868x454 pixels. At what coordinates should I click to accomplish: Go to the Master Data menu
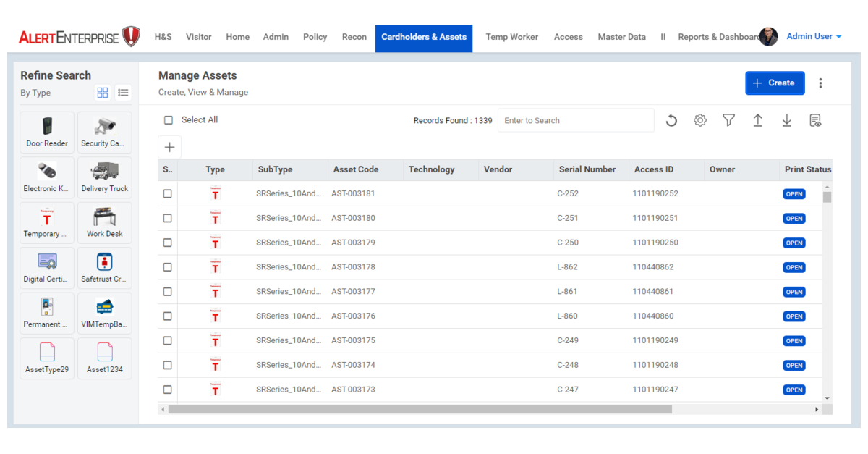point(621,37)
